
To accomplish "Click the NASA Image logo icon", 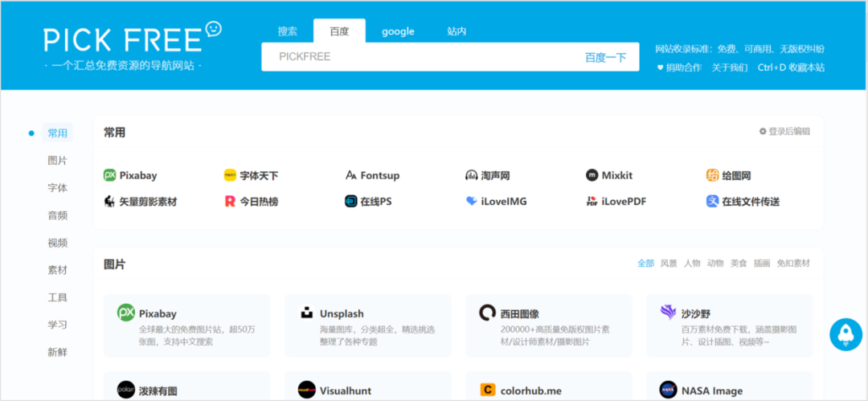I will (668, 390).
